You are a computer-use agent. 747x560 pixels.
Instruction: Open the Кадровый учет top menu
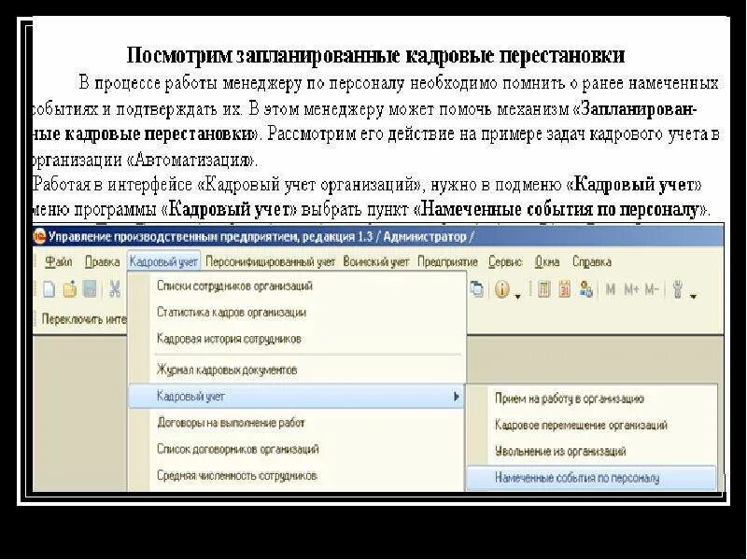click(x=163, y=262)
